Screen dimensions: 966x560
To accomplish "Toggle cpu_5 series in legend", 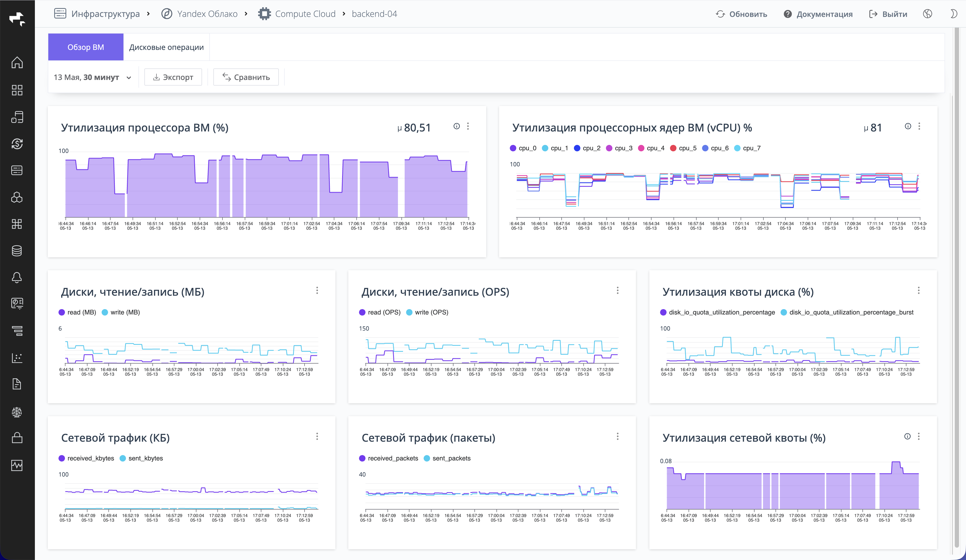I will (683, 148).
